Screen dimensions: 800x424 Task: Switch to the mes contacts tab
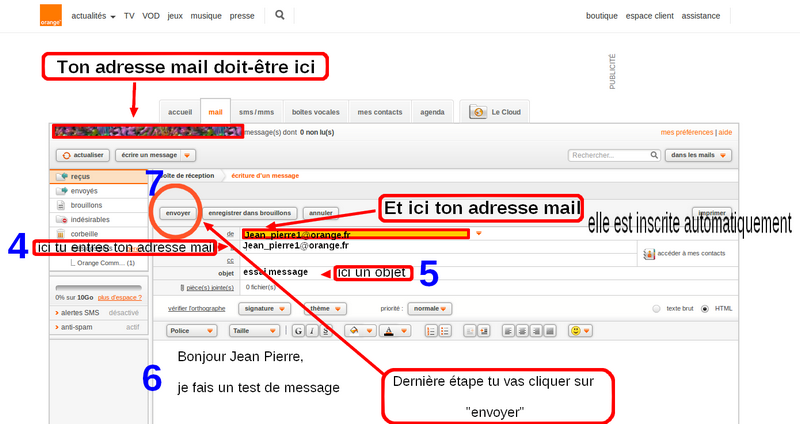click(380, 112)
